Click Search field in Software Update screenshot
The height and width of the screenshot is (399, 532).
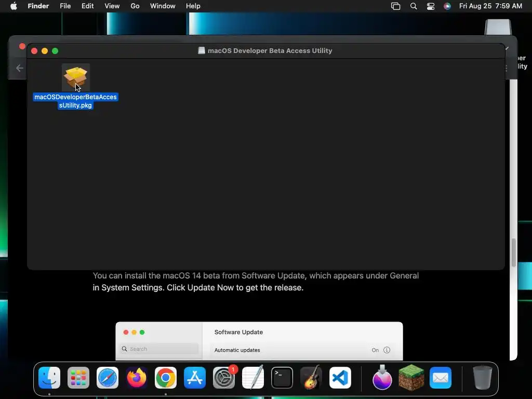[159, 349]
